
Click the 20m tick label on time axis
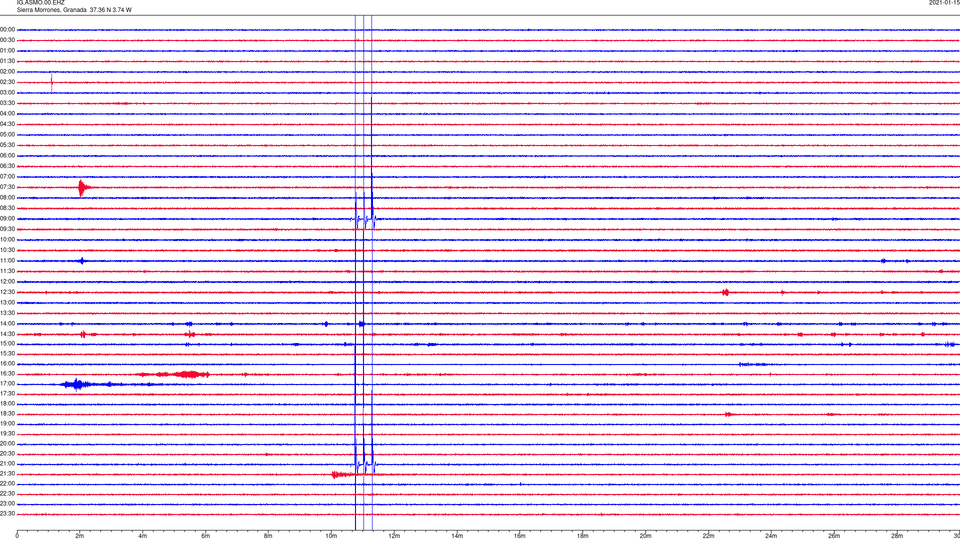point(645,536)
